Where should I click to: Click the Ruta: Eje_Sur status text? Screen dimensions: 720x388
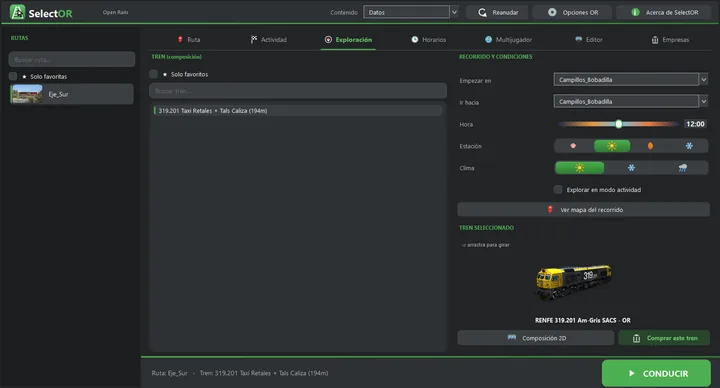pos(169,373)
